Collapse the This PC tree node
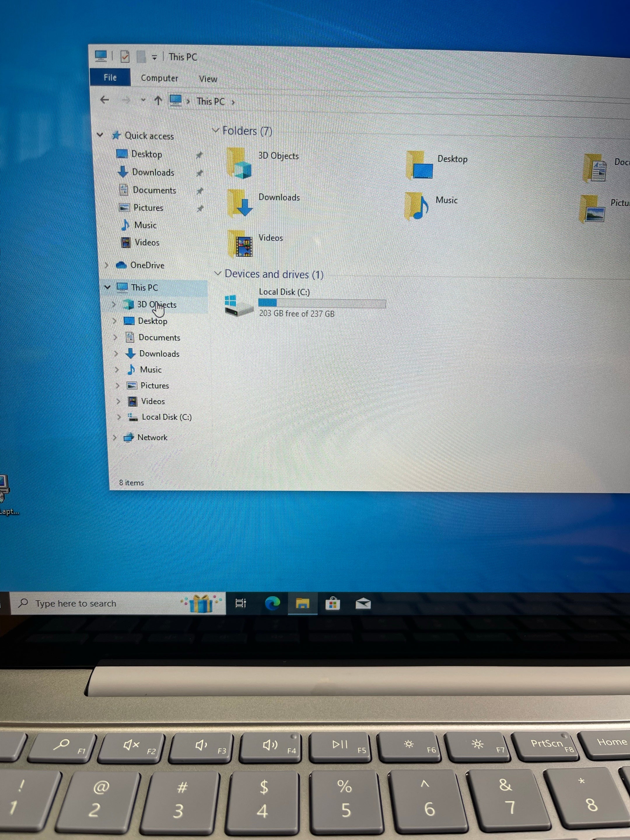 [107, 287]
